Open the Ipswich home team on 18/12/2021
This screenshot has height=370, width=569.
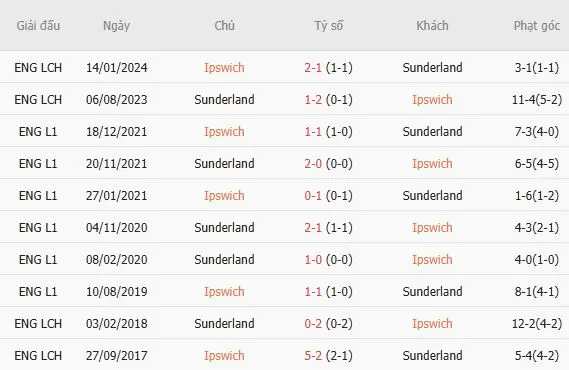click(x=224, y=132)
